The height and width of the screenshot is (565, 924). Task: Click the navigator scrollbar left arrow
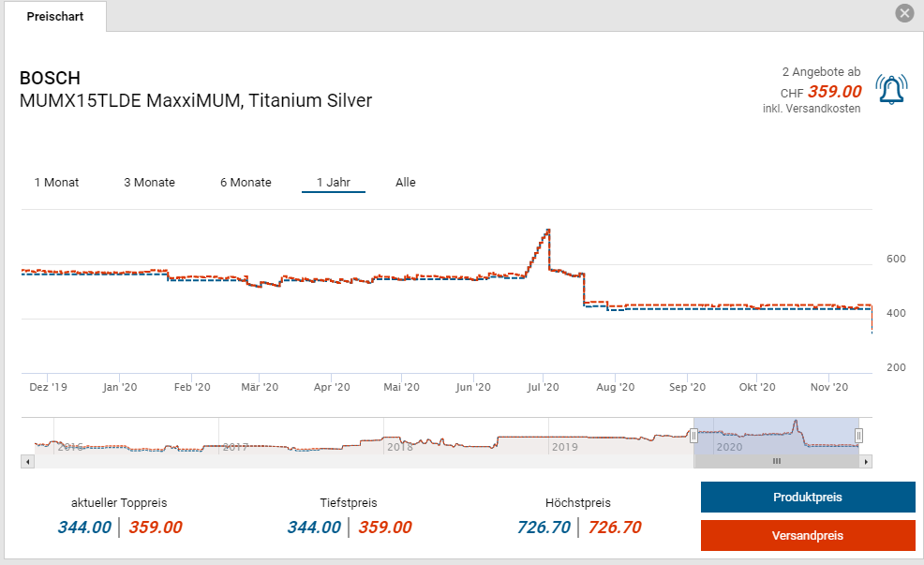tap(27, 462)
